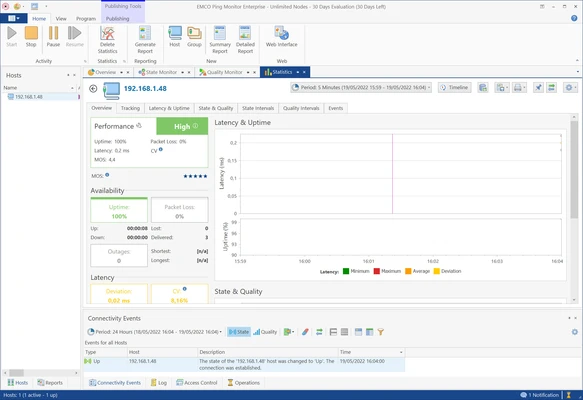Toggle State events filter
The image size is (583, 400).
tap(239, 332)
